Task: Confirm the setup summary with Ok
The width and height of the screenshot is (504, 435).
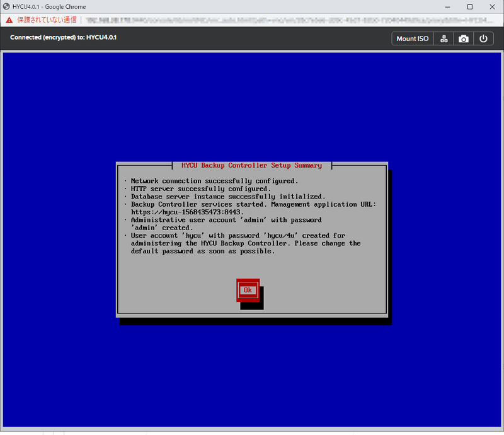Action: coord(248,290)
